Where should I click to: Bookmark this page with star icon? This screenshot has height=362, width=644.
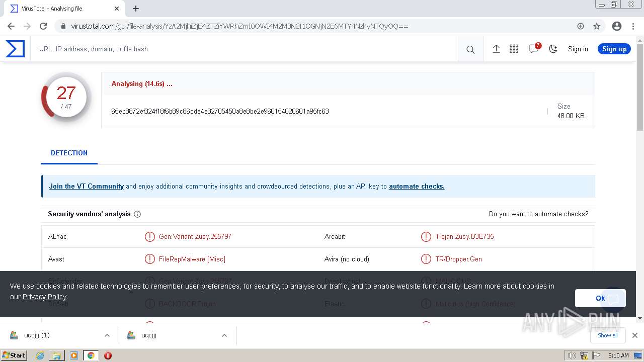click(597, 26)
